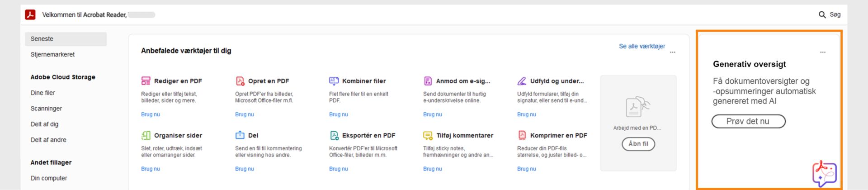
Task: Open the Generativ oversigt card options menu
Action: (823, 52)
